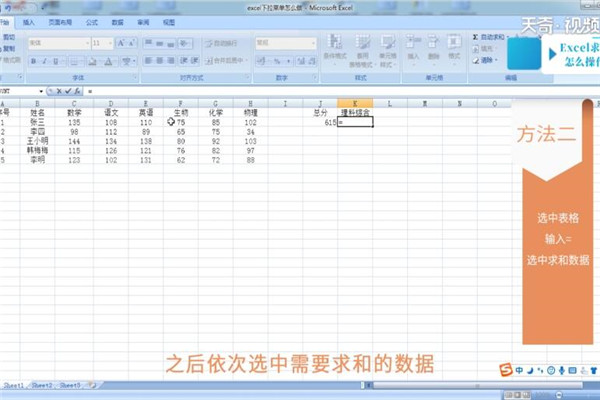This screenshot has height=400, width=600.
Task: Select the 总分 cell showing 615
Action: click(320, 122)
